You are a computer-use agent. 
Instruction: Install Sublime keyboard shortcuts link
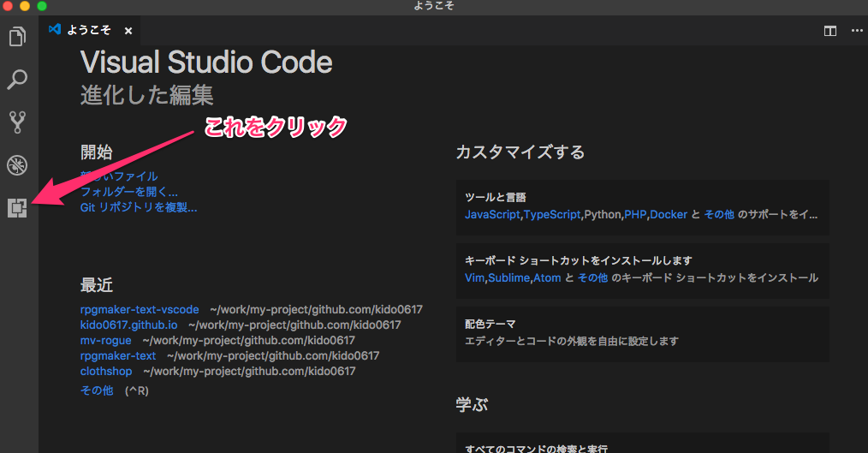click(508, 277)
